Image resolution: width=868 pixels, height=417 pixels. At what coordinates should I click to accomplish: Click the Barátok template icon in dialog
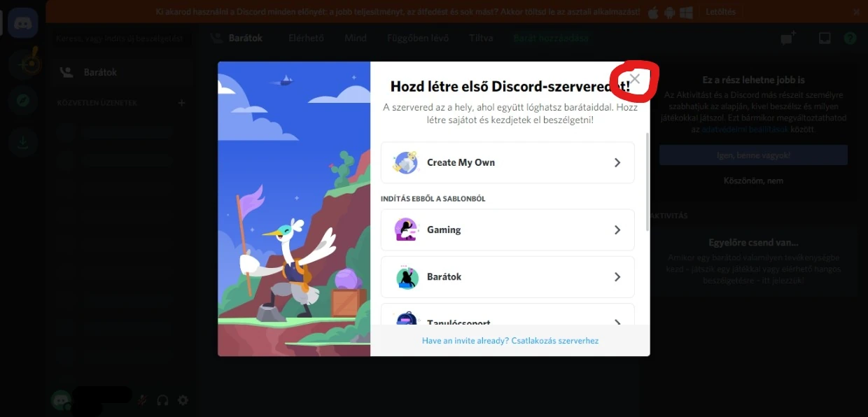click(406, 277)
